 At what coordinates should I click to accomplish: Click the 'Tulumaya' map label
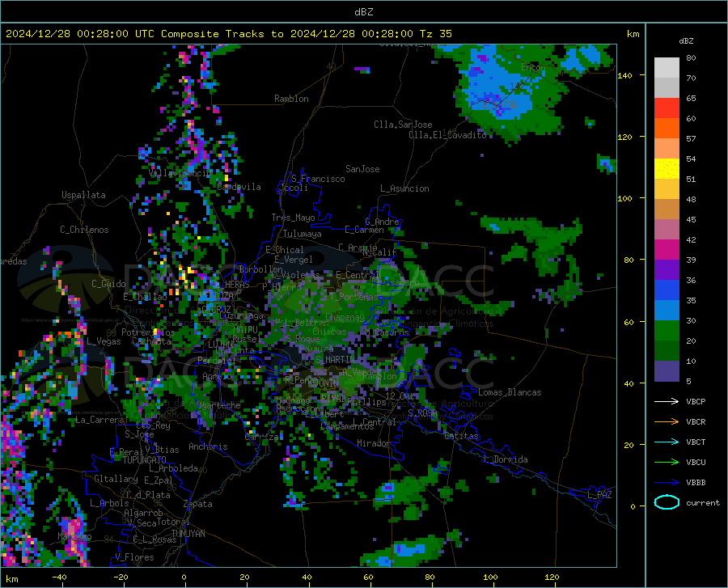pyautogui.click(x=302, y=234)
